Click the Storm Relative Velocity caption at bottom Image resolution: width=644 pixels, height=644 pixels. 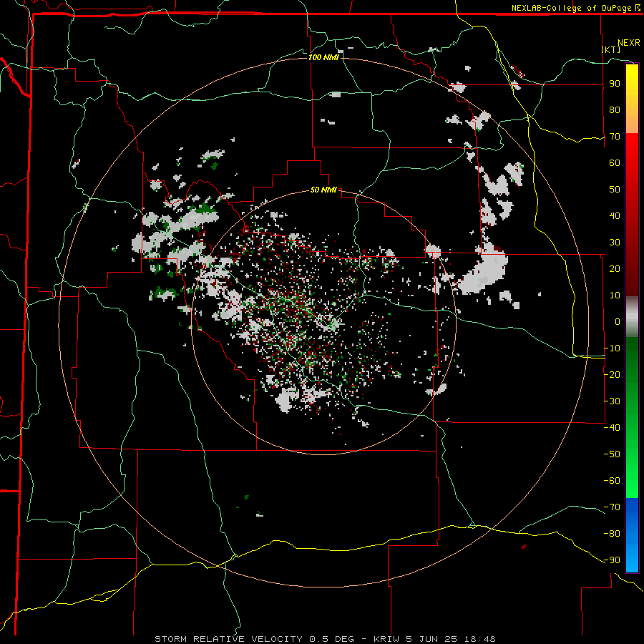[x=325, y=639]
